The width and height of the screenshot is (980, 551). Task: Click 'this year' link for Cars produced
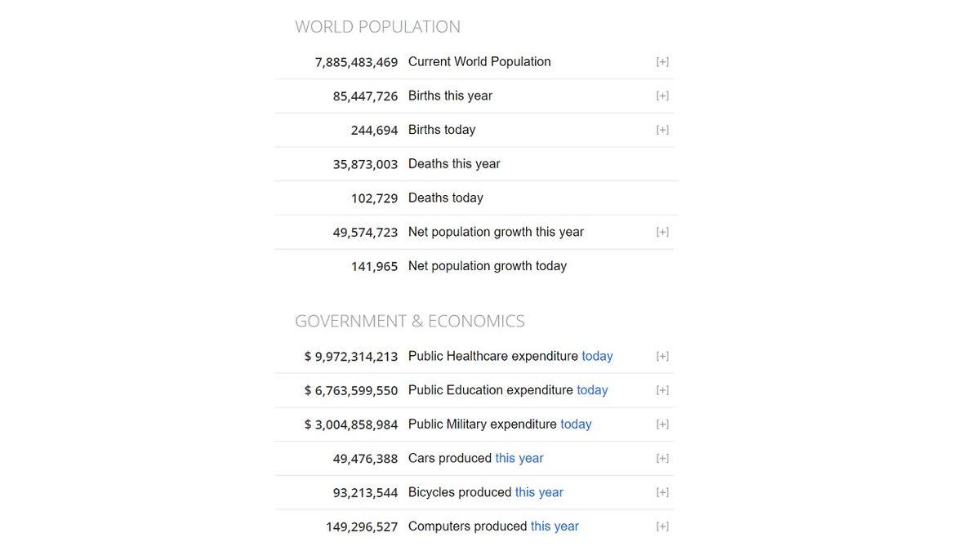tap(519, 459)
